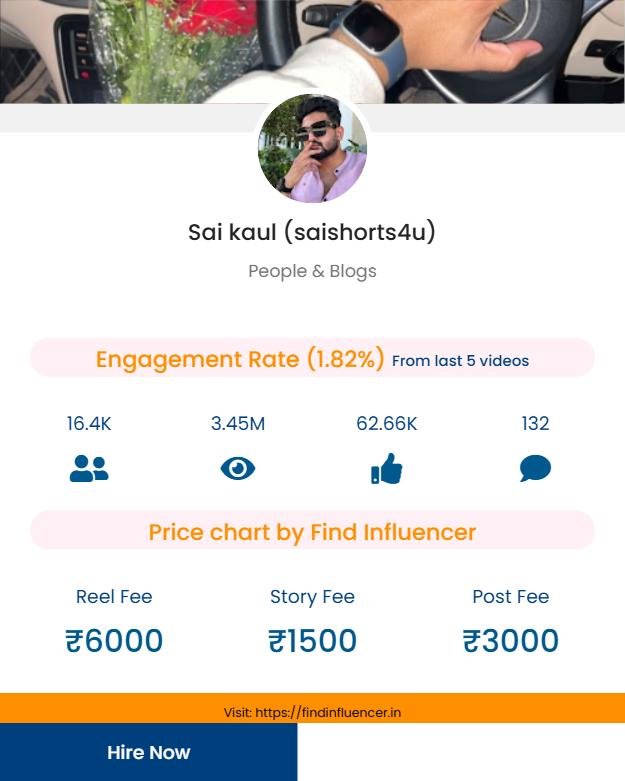Select the Post Fee ₹3000 price
This screenshot has height=781, width=625.
pos(510,641)
